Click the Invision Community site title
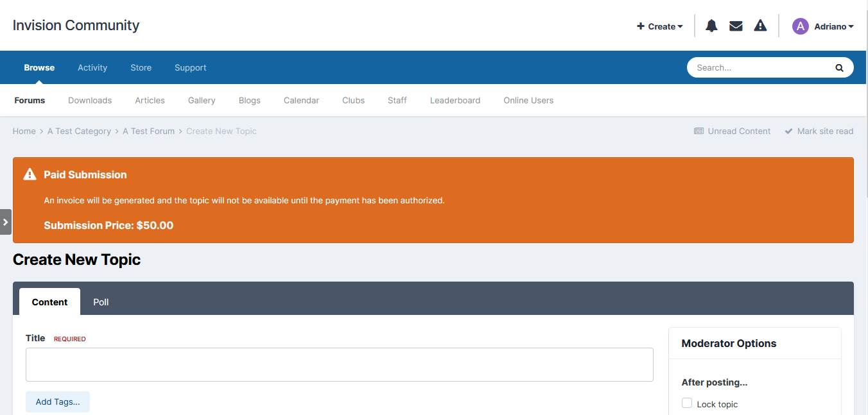Image resolution: width=868 pixels, height=415 pixels. pos(76,26)
